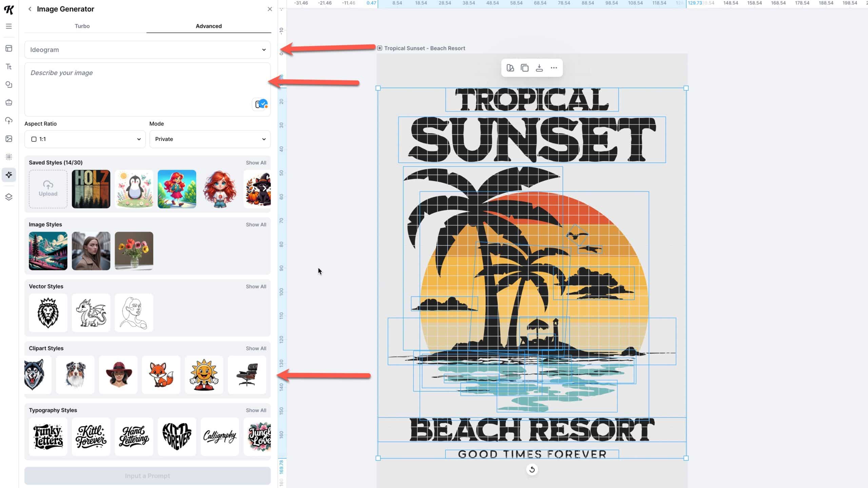Click the Describe your image field

tap(147, 89)
